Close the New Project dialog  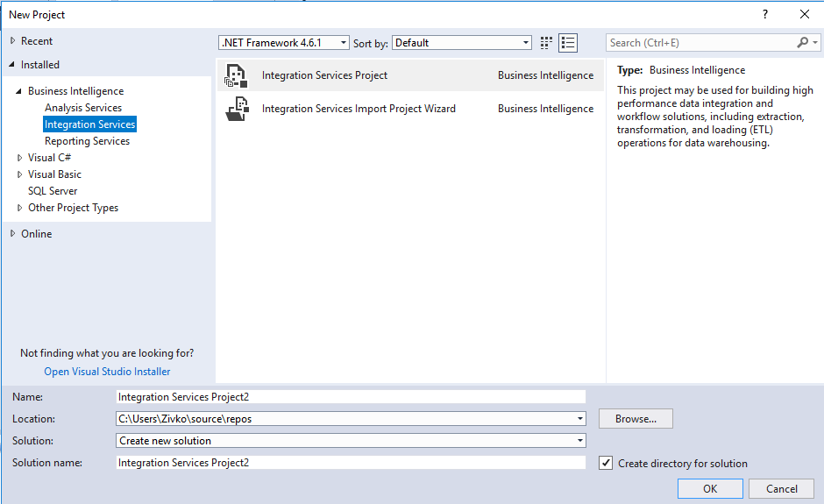pos(805,14)
